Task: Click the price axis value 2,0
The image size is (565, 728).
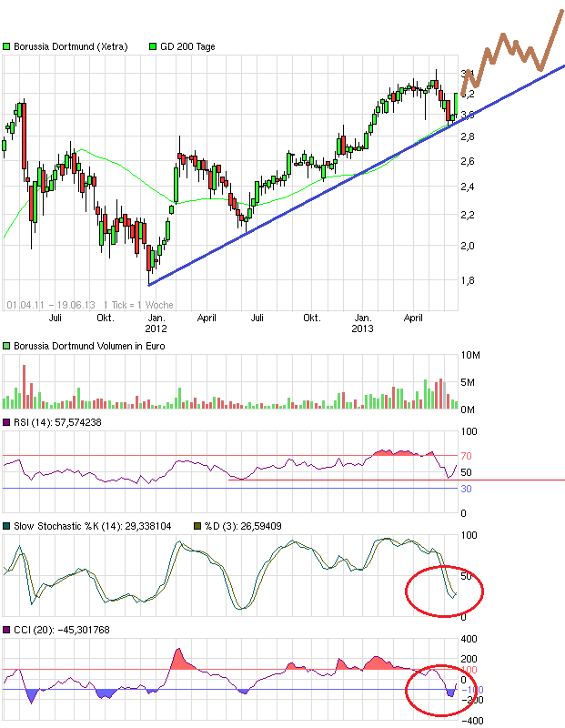Action: pos(468,246)
